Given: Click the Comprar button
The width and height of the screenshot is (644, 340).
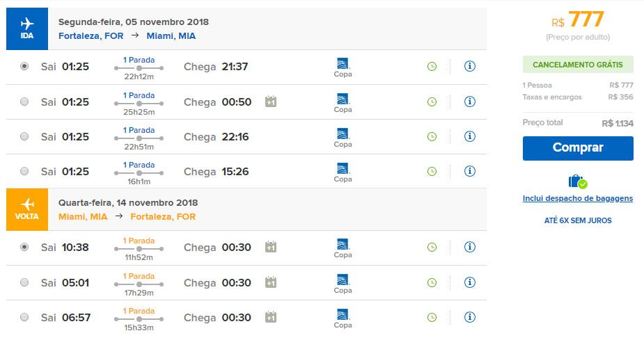Looking at the screenshot, I should click(578, 148).
